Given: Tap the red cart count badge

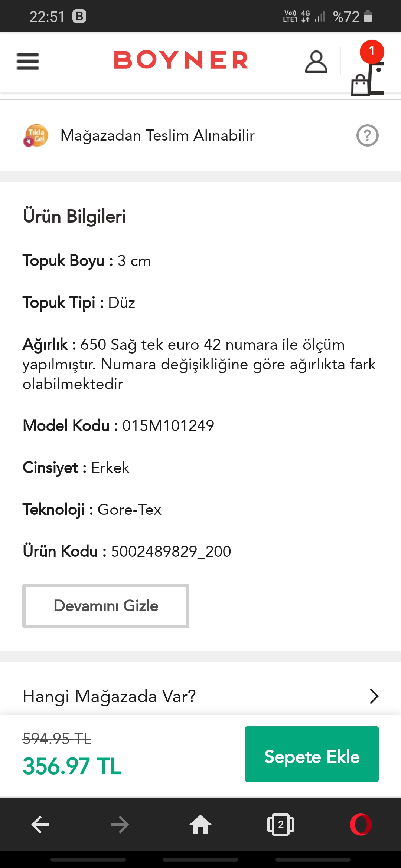Looking at the screenshot, I should coord(372,52).
